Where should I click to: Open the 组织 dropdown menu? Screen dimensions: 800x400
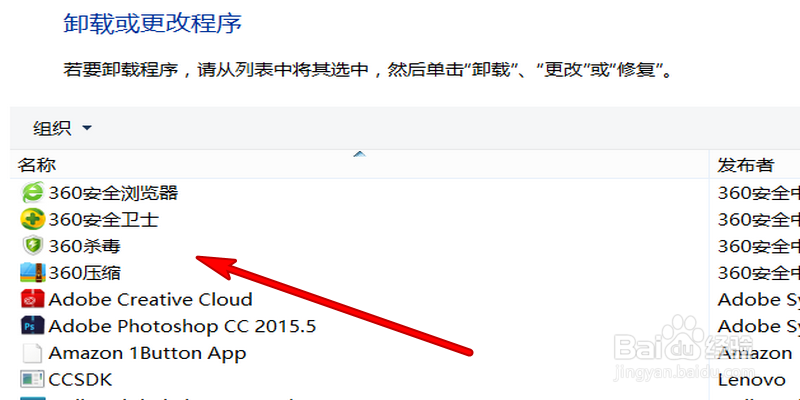[62, 128]
